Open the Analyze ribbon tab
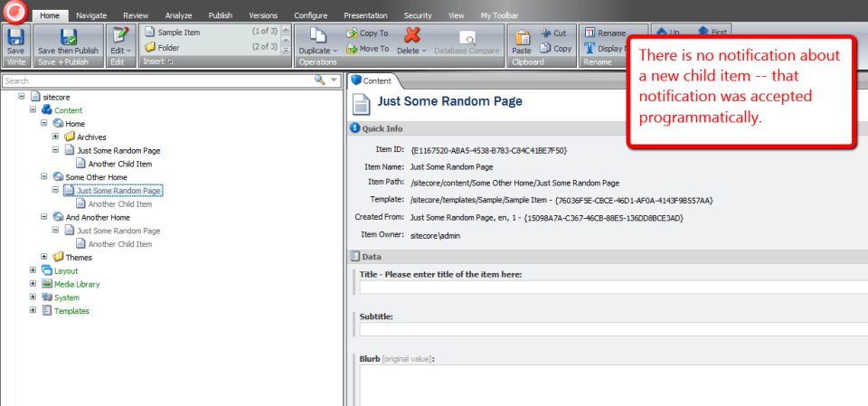The height and width of the screenshot is (406, 868). coord(178,15)
